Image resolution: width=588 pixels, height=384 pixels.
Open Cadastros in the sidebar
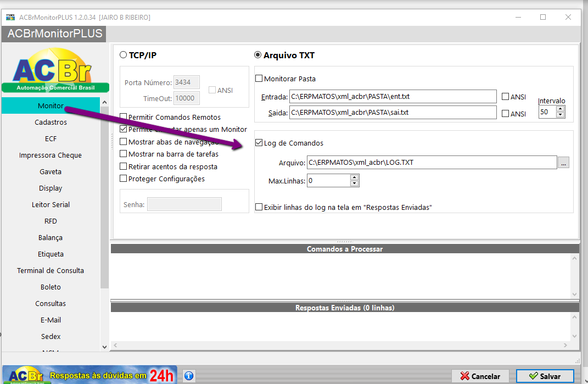pyautogui.click(x=51, y=122)
